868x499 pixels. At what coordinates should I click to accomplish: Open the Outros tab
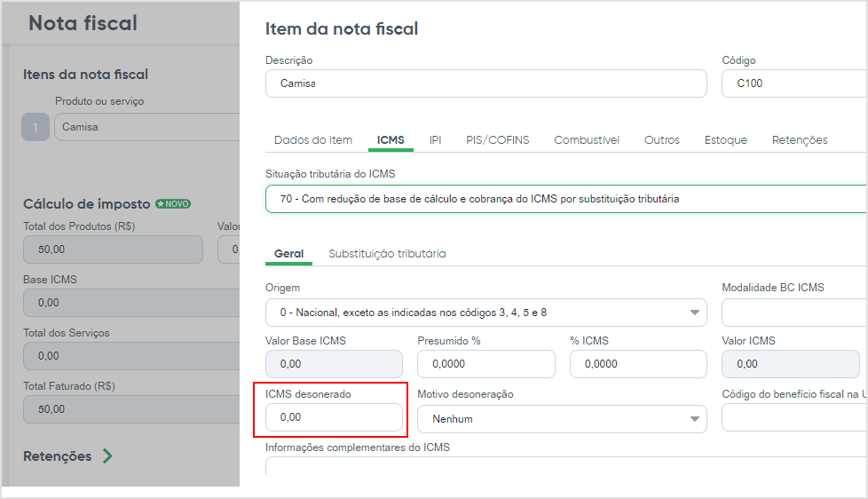pos(661,140)
